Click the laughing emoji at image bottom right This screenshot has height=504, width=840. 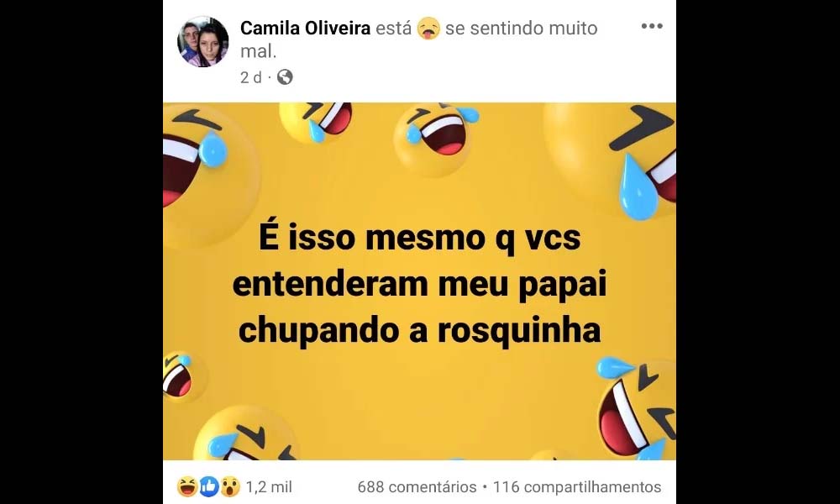[637, 408]
